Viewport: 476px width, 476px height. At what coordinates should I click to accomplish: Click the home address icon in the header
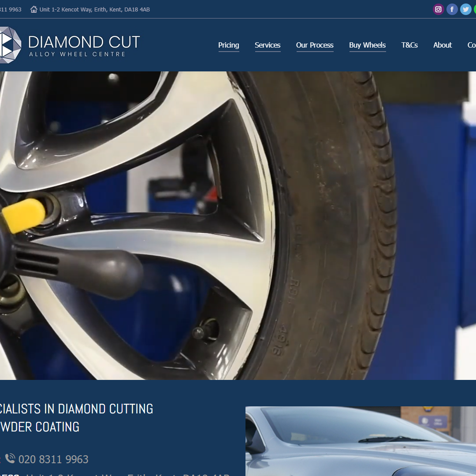[x=34, y=9]
